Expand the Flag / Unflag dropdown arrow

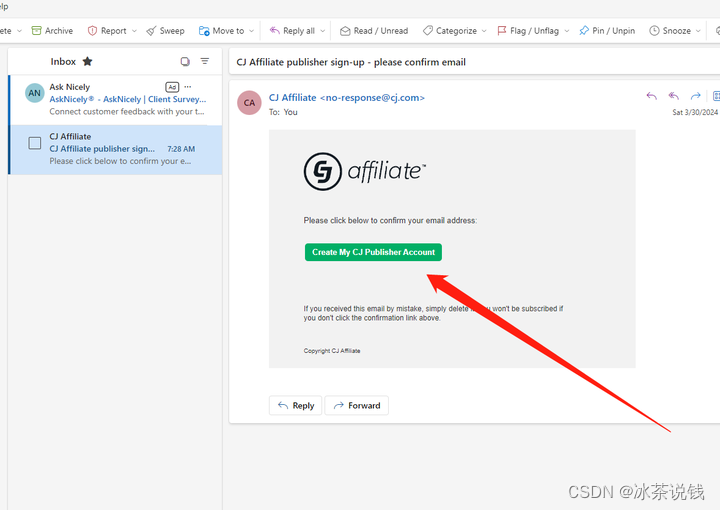coord(567,31)
